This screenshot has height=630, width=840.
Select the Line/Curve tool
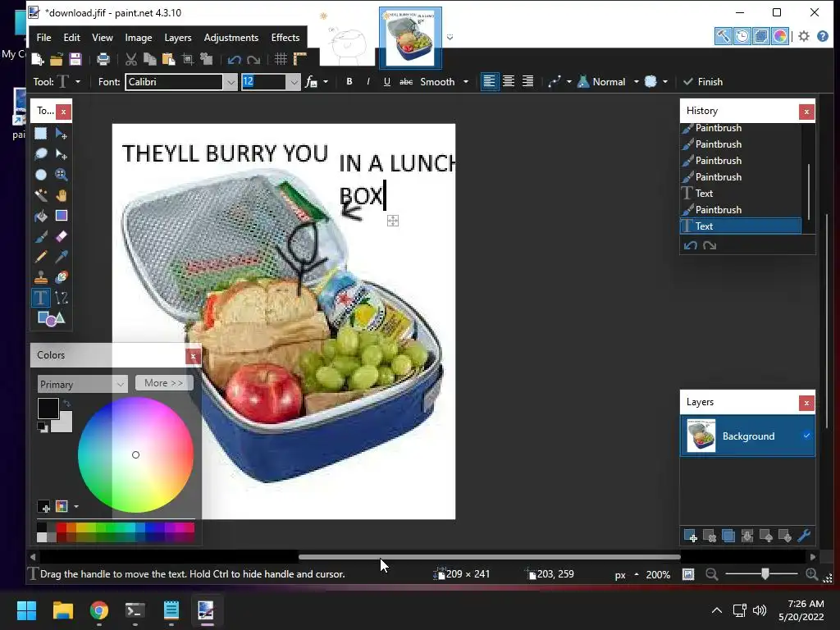click(x=61, y=298)
